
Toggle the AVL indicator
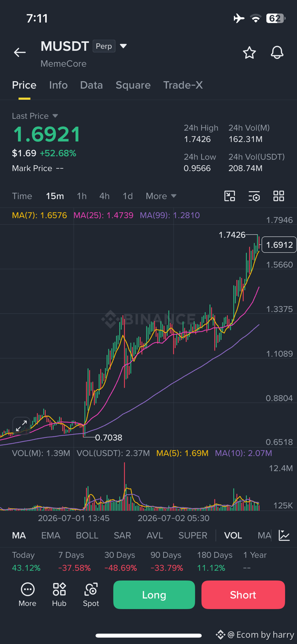(155, 536)
